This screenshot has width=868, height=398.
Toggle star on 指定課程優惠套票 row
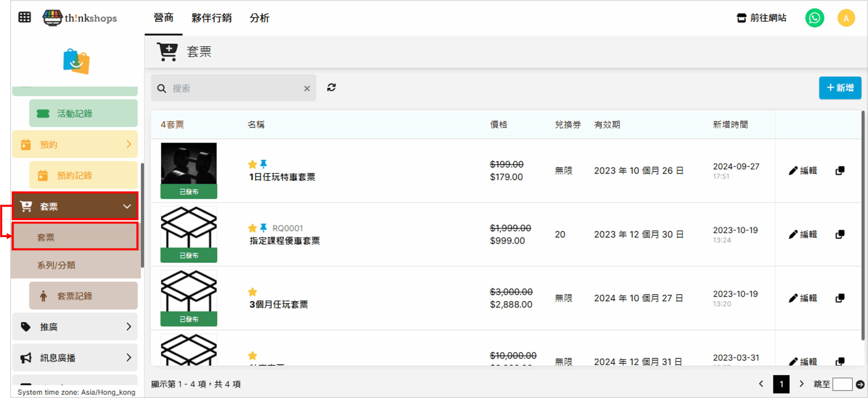coord(253,228)
